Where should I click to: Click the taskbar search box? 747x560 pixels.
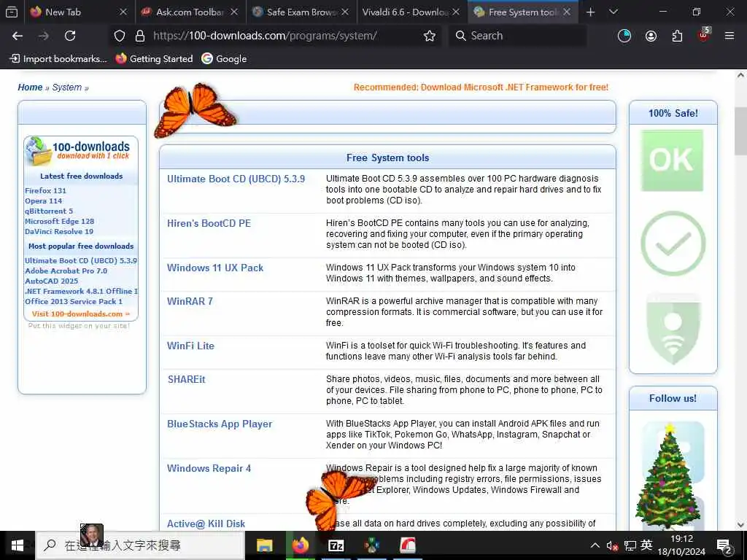point(141,545)
